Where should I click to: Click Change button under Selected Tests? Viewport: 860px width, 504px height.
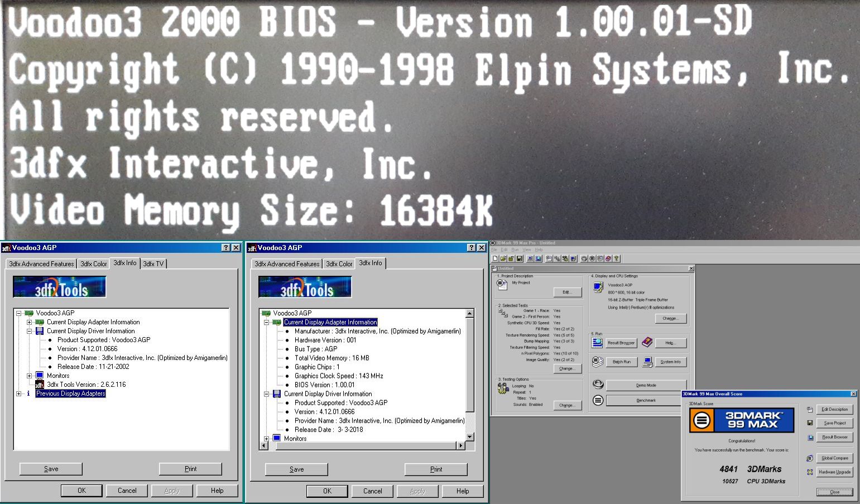(x=567, y=368)
